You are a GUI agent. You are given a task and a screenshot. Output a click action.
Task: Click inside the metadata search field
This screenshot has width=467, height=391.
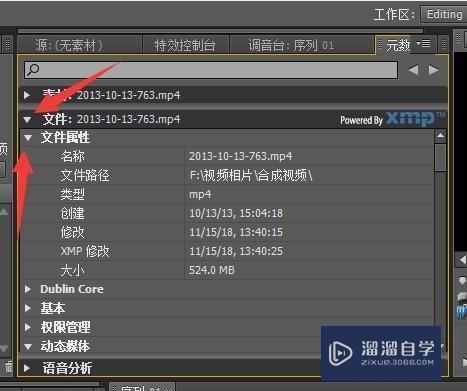(211, 70)
